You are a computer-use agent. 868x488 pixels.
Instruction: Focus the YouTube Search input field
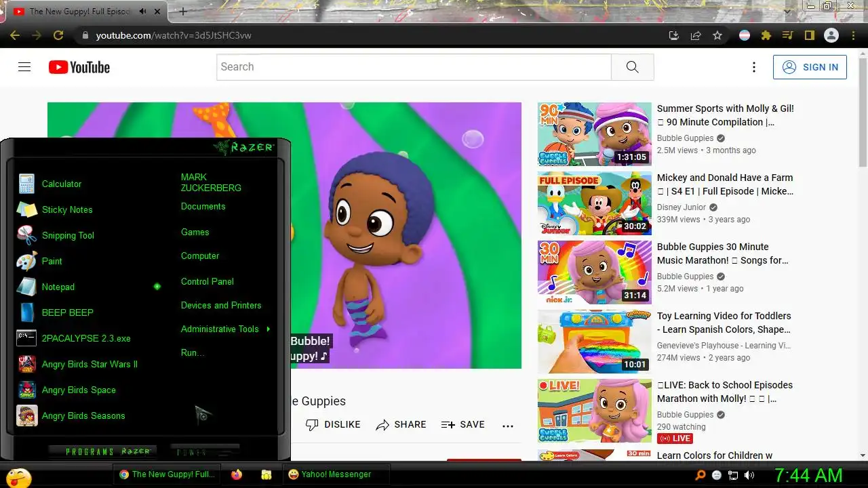click(x=414, y=67)
